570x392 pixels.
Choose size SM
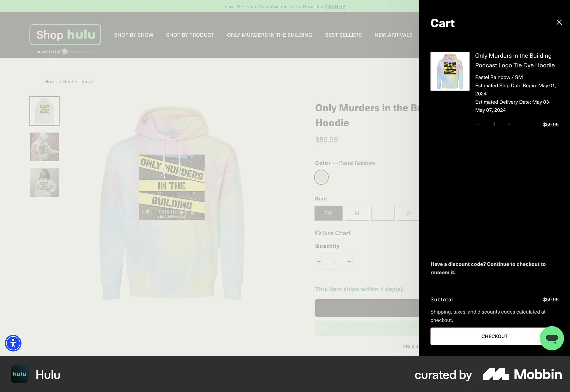[x=328, y=213]
